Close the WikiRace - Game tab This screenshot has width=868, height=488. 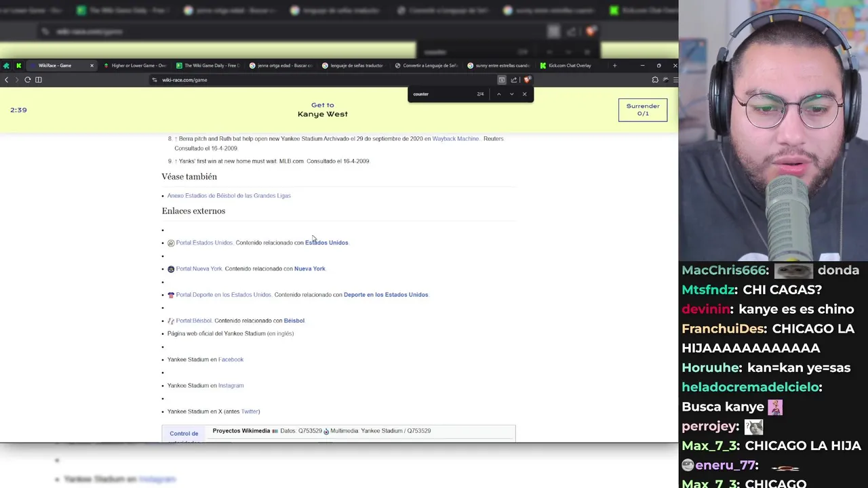click(92, 66)
